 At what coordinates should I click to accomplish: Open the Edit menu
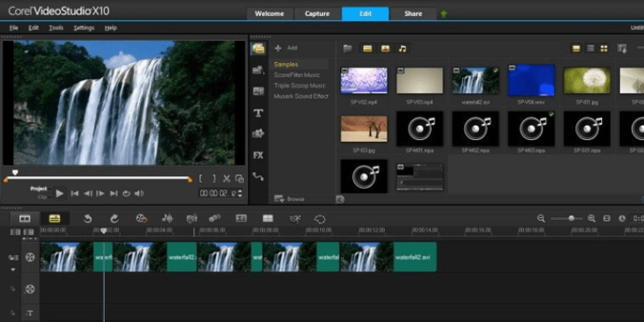[x=34, y=28]
